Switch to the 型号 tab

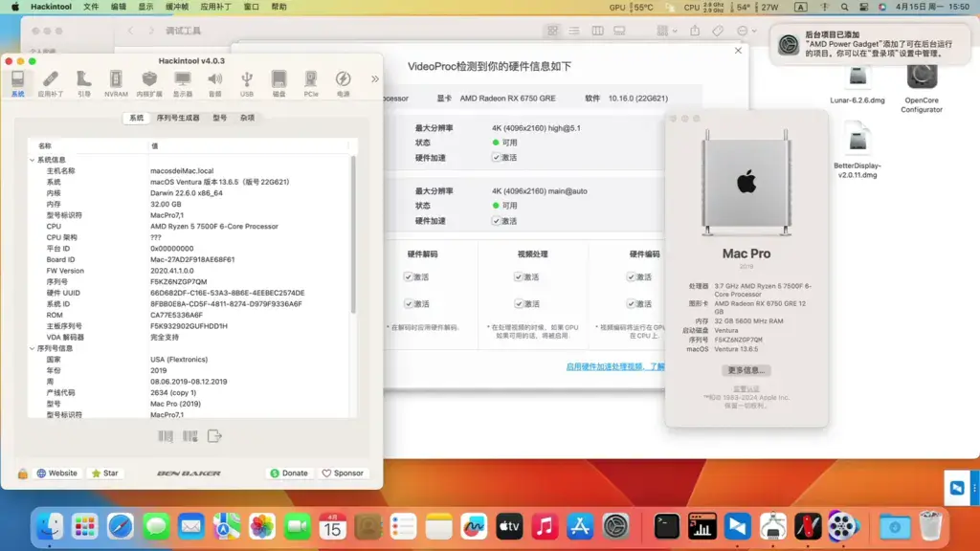point(219,118)
